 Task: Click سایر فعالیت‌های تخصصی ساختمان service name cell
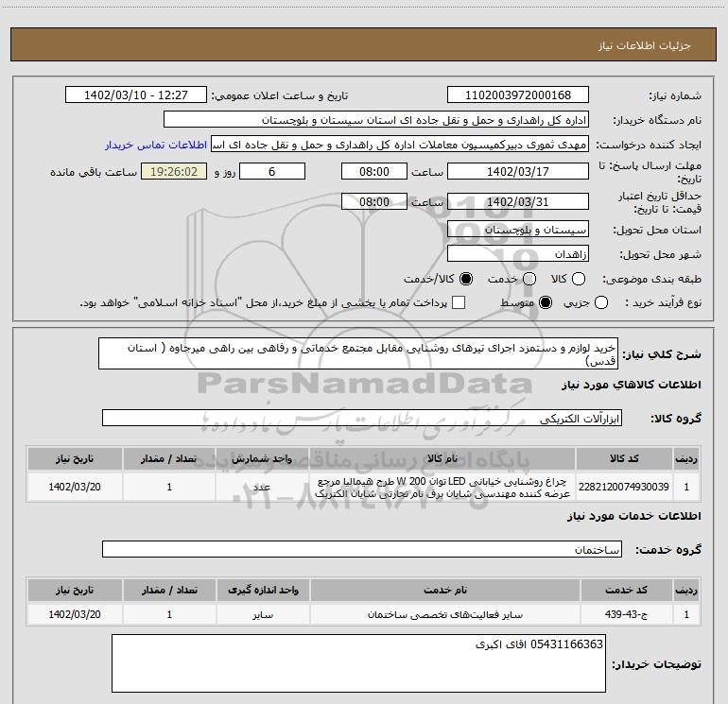coord(444,614)
